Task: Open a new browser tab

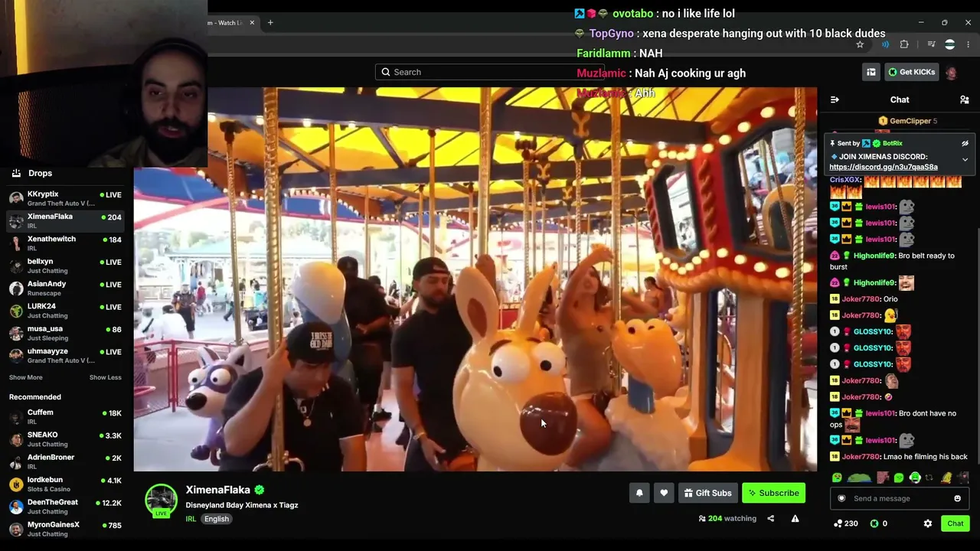Action: (x=270, y=23)
